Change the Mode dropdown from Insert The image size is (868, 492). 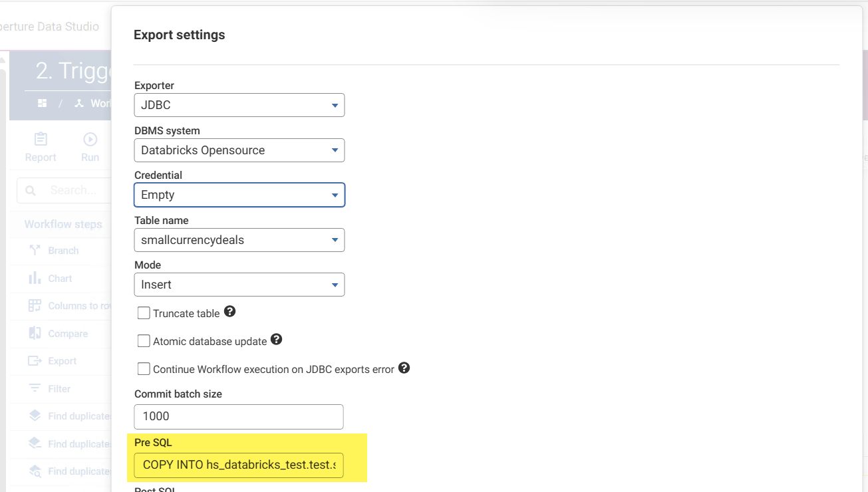point(239,285)
